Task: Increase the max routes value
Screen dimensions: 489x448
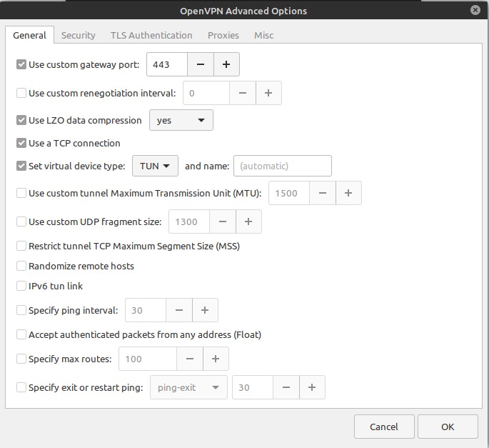Action: tap(216, 359)
